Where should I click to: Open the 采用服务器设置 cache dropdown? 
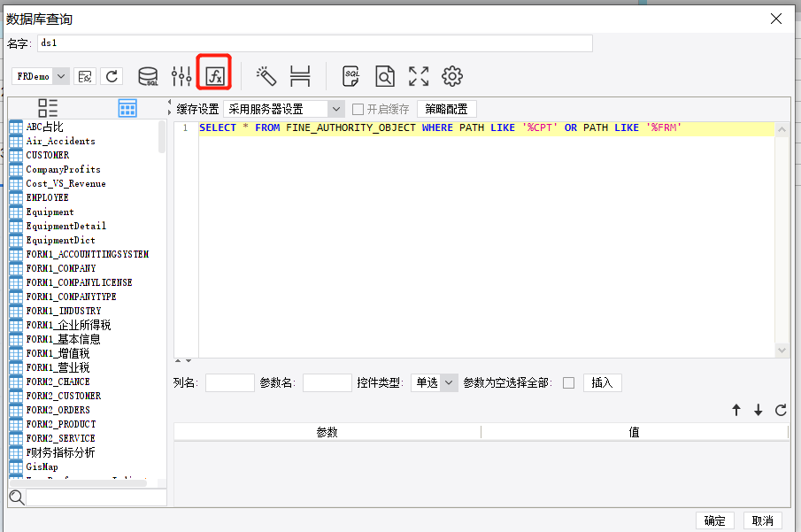click(335, 109)
